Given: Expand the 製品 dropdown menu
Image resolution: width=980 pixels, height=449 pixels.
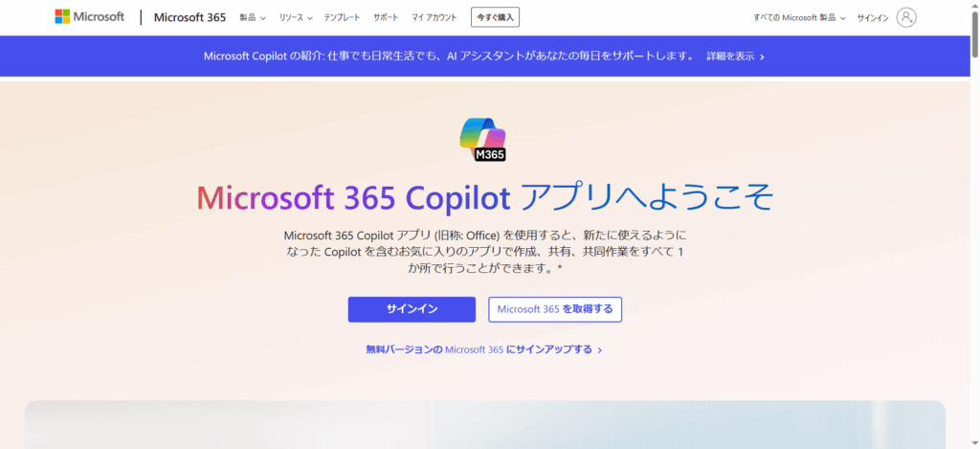Looking at the screenshot, I should (x=253, y=17).
